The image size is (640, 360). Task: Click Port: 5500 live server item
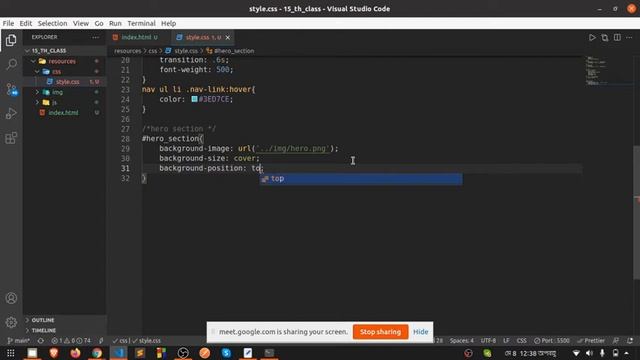551,340
